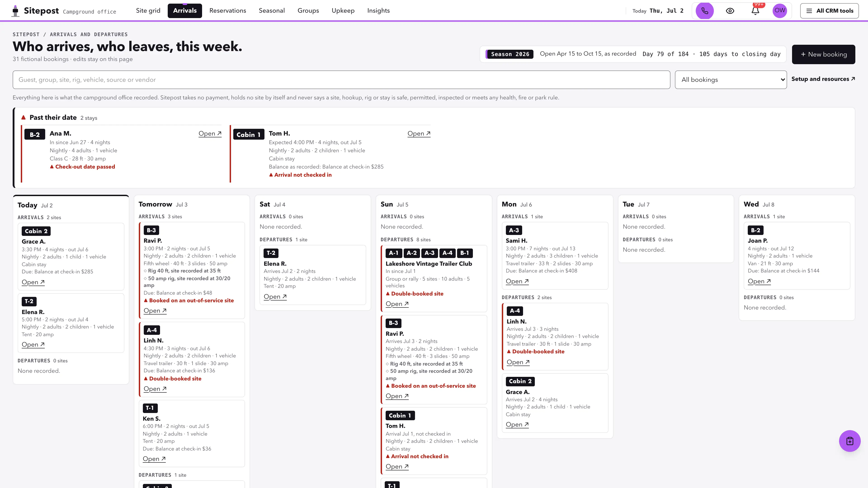Click the floating clipboard button
The image size is (868, 488).
(849, 441)
